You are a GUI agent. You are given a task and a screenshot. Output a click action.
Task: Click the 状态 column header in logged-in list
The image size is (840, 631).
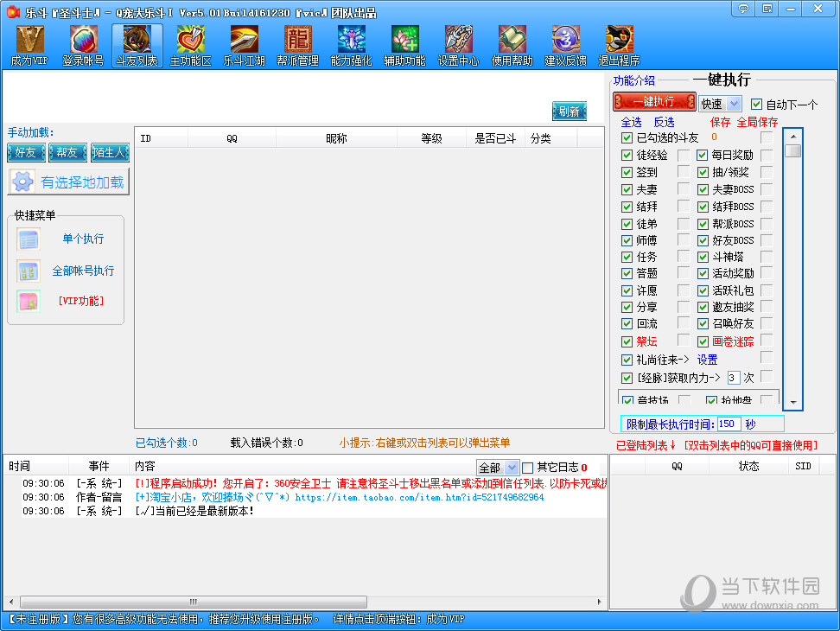(x=748, y=466)
